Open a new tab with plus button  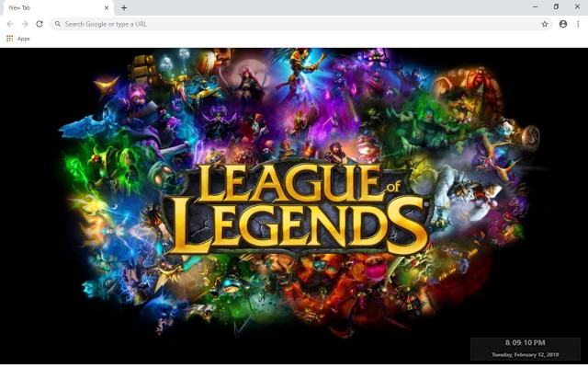pyautogui.click(x=124, y=7)
